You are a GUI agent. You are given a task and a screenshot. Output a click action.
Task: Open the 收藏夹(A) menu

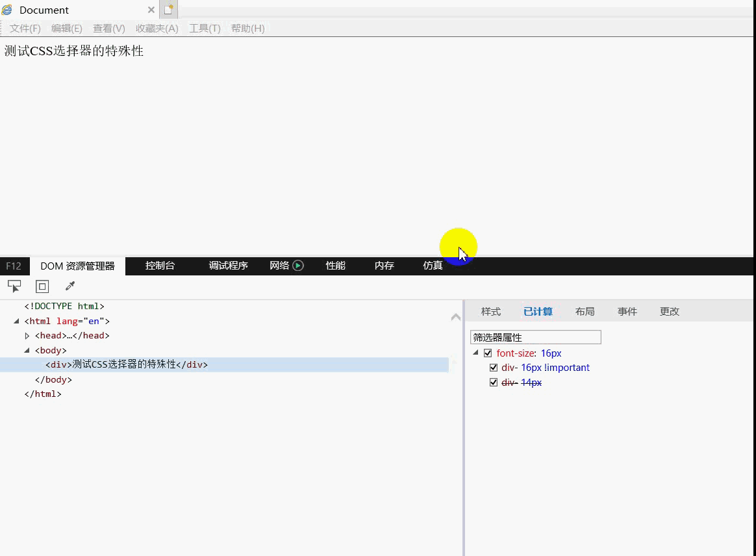tap(157, 29)
